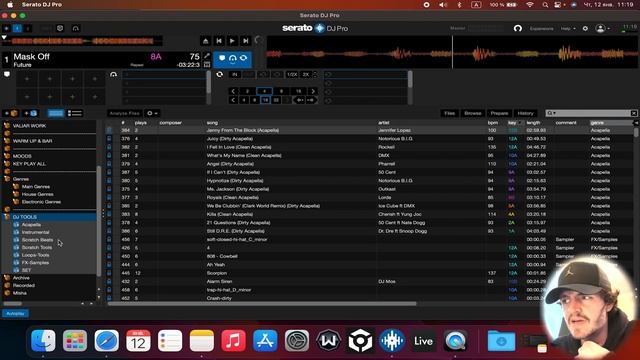This screenshot has height=360, width=640.
Task: Click the Analyze Files button
Action: point(124,113)
